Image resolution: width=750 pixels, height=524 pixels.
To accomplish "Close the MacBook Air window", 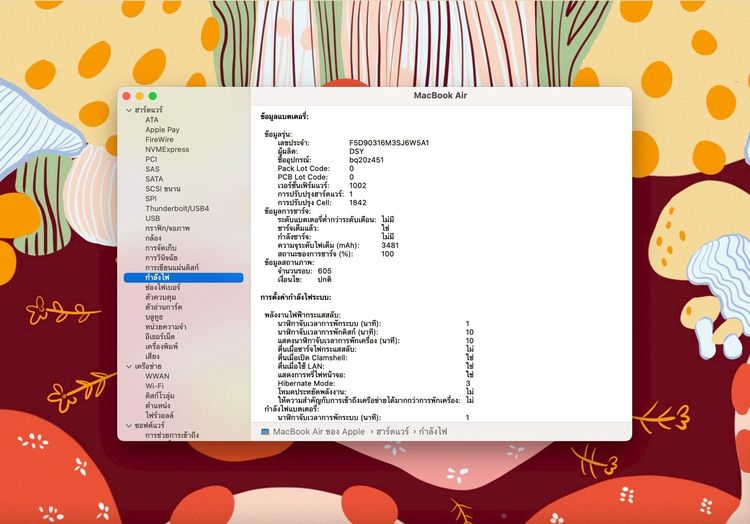I will click(127, 96).
